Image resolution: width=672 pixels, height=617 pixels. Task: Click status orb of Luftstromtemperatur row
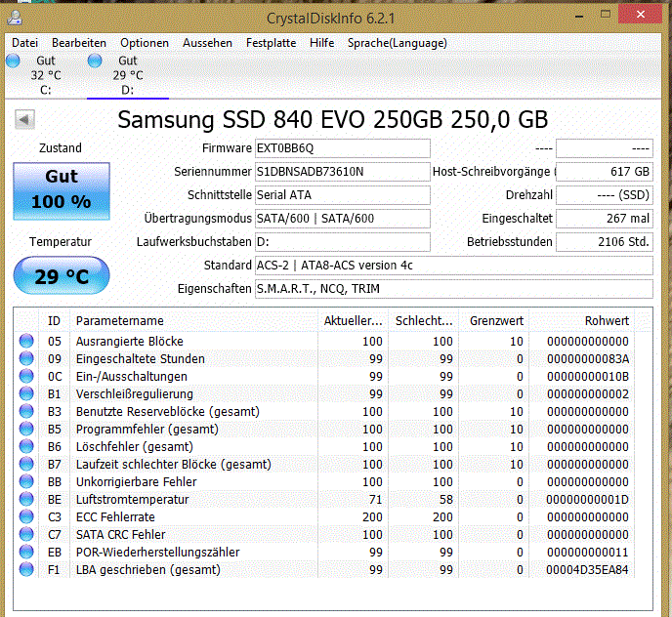(x=26, y=499)
